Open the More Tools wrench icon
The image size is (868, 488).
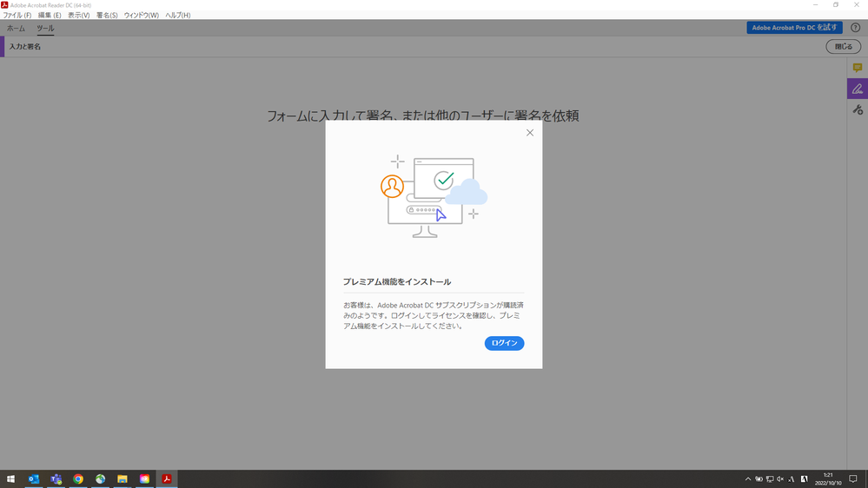[858, 110]
